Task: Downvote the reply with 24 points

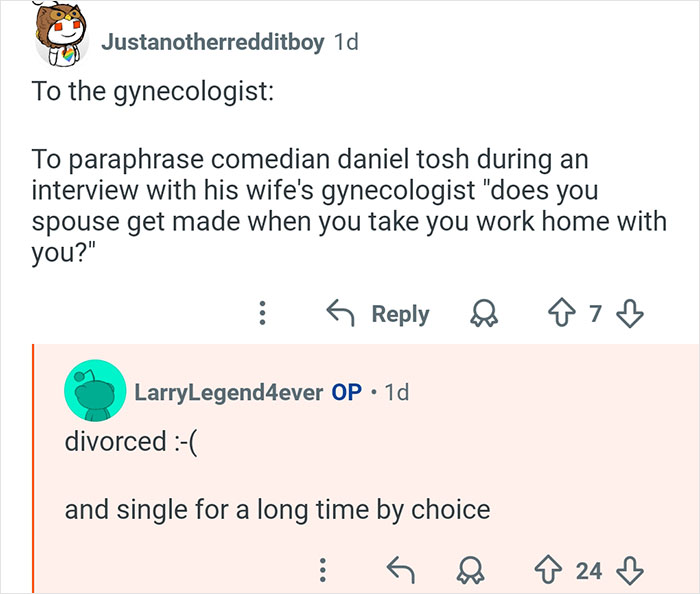Action: [x=628, y=570]
